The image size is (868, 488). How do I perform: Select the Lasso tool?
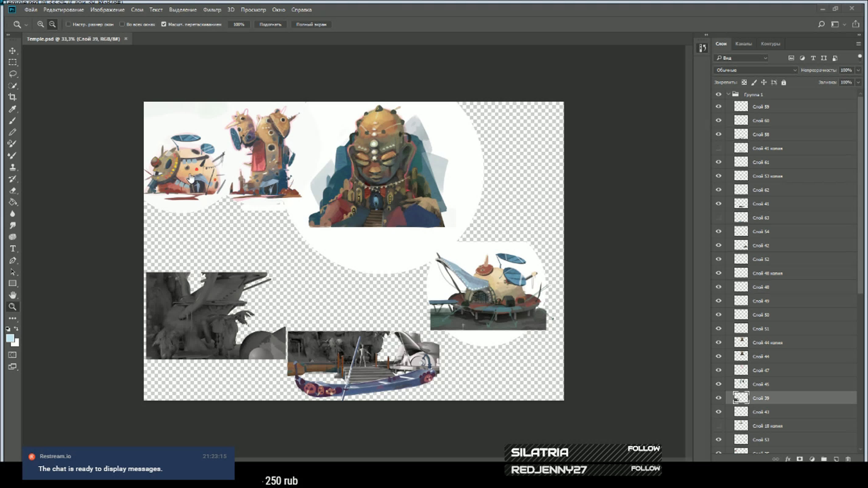tap(13, 74)
